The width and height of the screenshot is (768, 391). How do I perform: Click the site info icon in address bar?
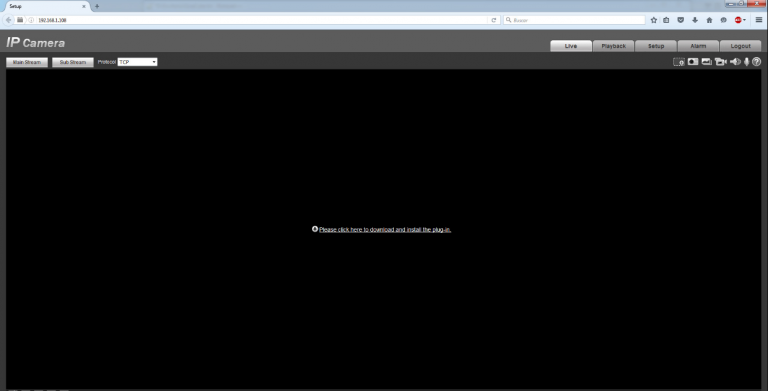pos(31,20)
